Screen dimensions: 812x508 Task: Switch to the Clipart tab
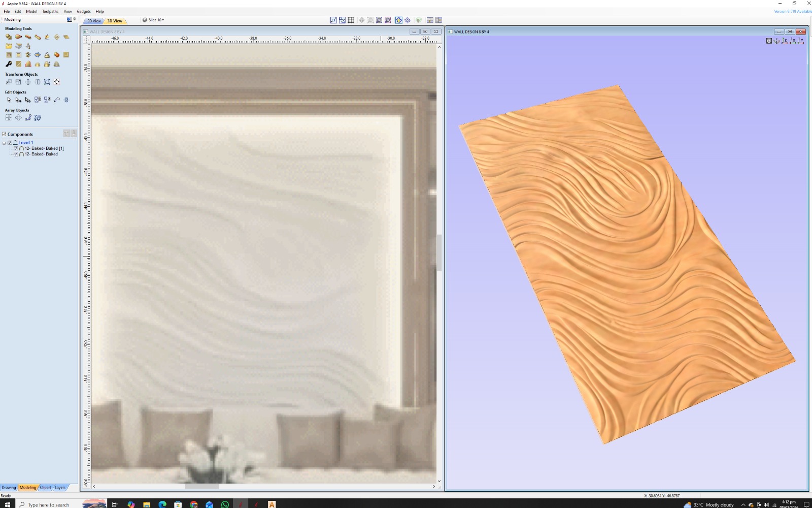pyautogui.click(x=45, y=487)
